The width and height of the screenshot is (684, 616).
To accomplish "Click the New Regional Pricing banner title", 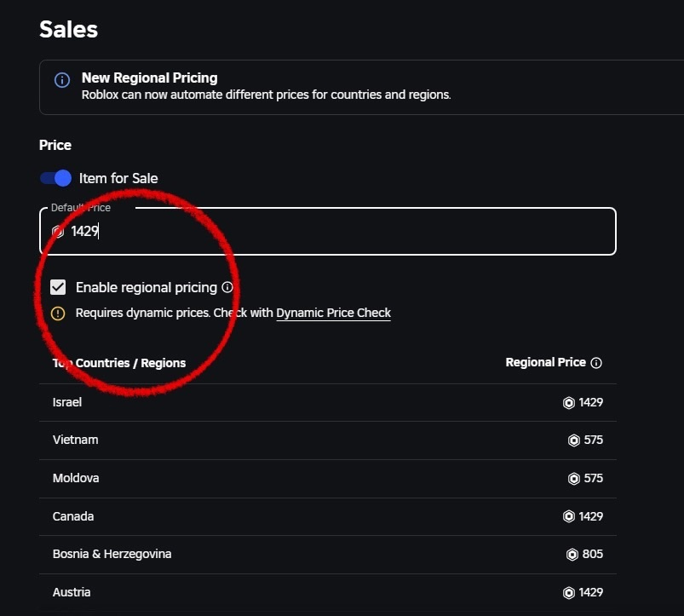I will tap(150, 78).
